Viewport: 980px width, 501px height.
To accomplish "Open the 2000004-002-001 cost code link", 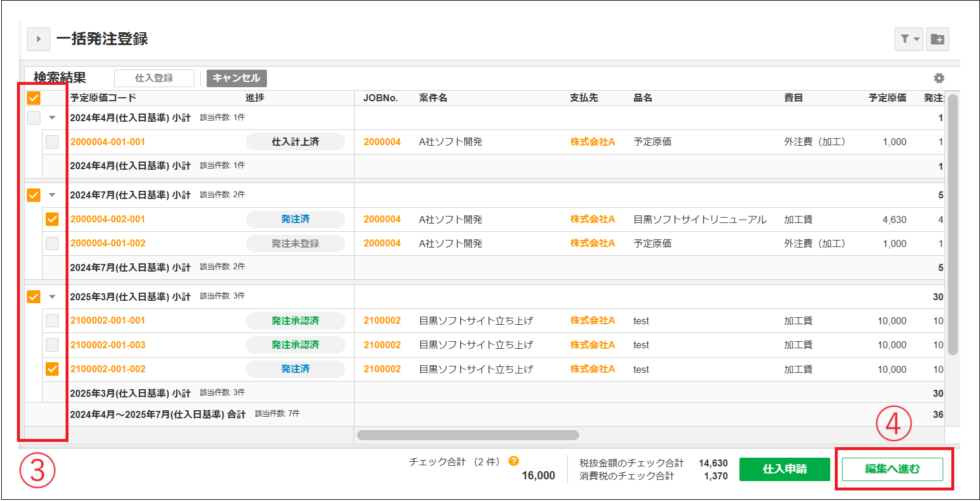I will pyautogui.click(x=108, y=219).
